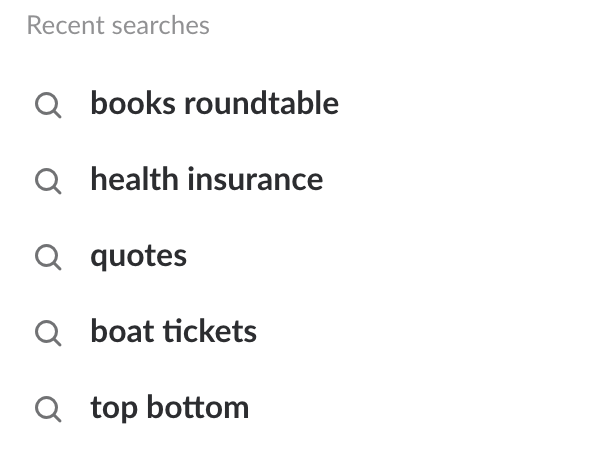Pick the 'top bottom' recent search

(x=297, y=407)
